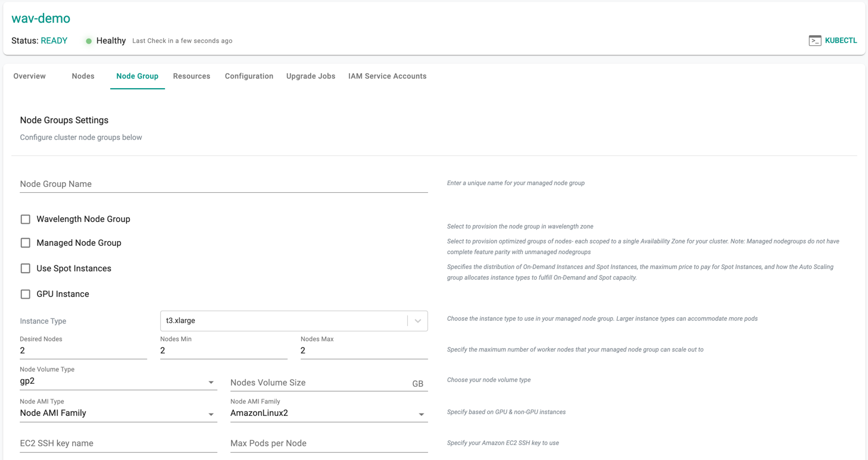Open the IAM Service Accounts tab

point(388,76)
